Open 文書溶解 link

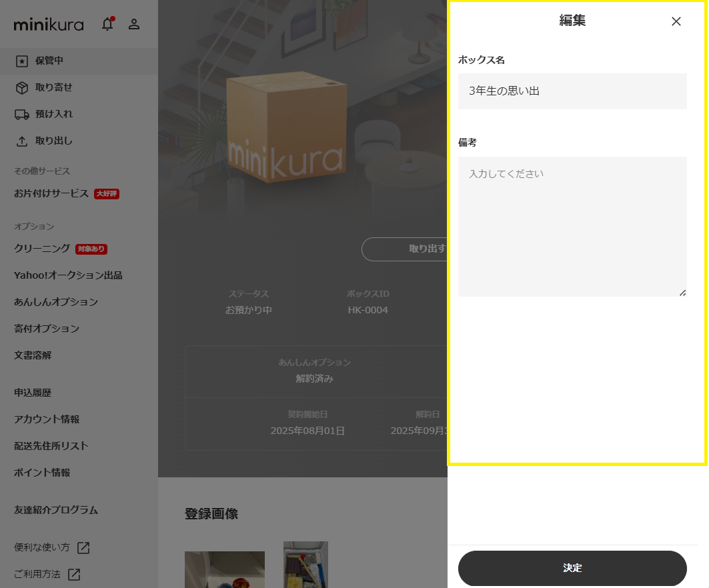pyautogui.click(x=33, y=355)
